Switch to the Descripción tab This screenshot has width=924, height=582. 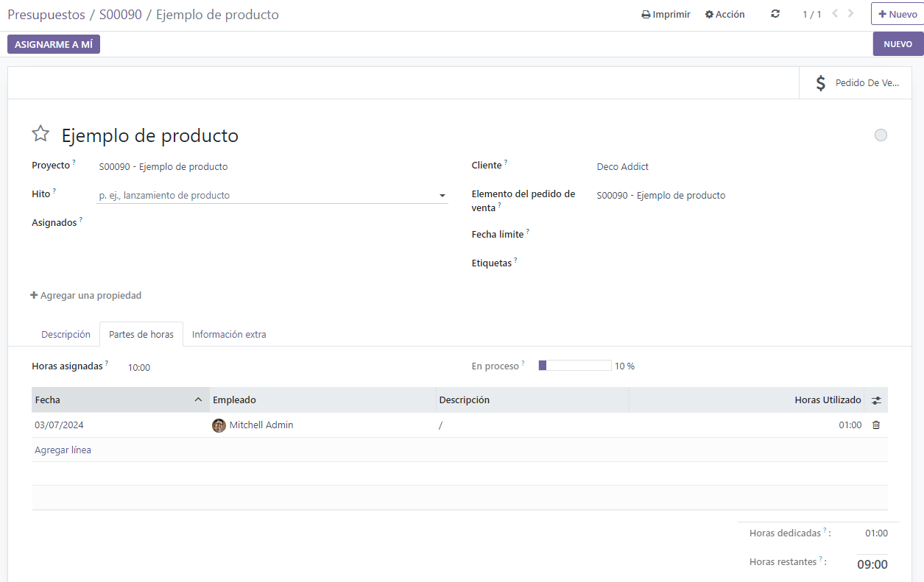[x=66, y=334]
